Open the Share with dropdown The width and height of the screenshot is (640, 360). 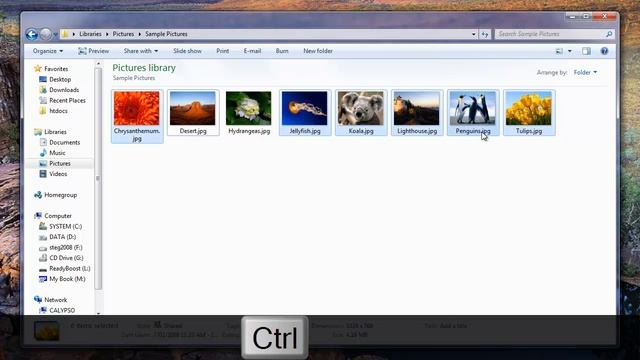pyautogui.click(x=141, y=51)
